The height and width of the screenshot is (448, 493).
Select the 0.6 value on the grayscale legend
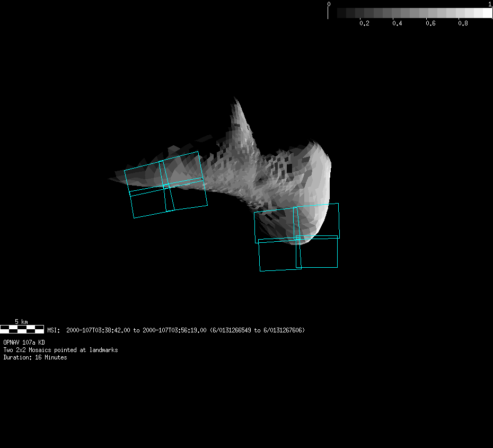point(430,24)
